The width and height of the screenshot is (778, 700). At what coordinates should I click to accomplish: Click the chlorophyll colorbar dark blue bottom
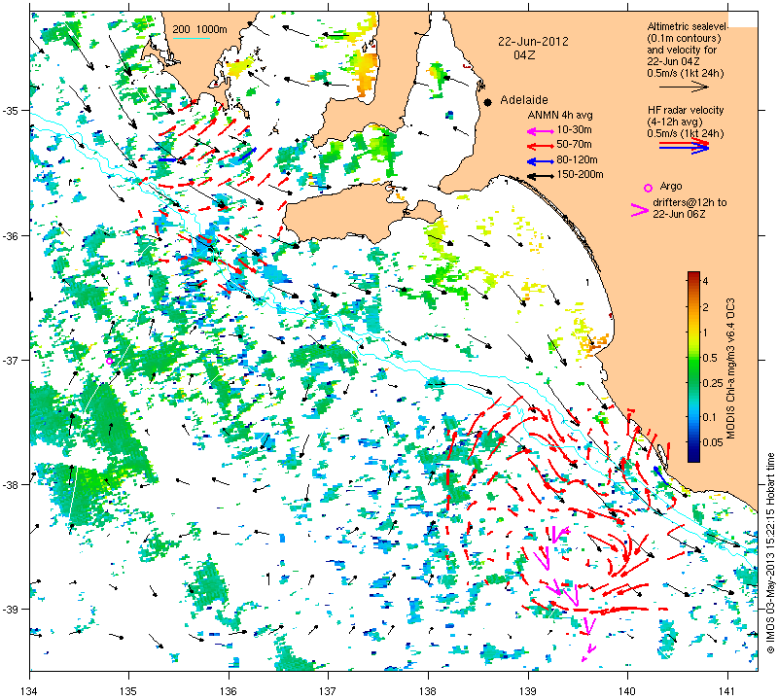[x=693, y=458]
